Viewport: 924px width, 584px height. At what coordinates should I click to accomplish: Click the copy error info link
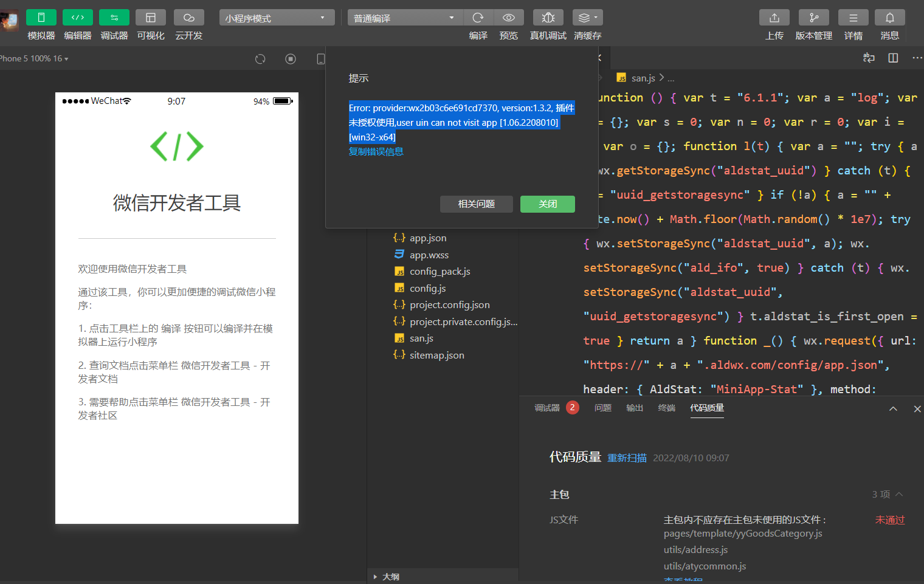(376, 152)
